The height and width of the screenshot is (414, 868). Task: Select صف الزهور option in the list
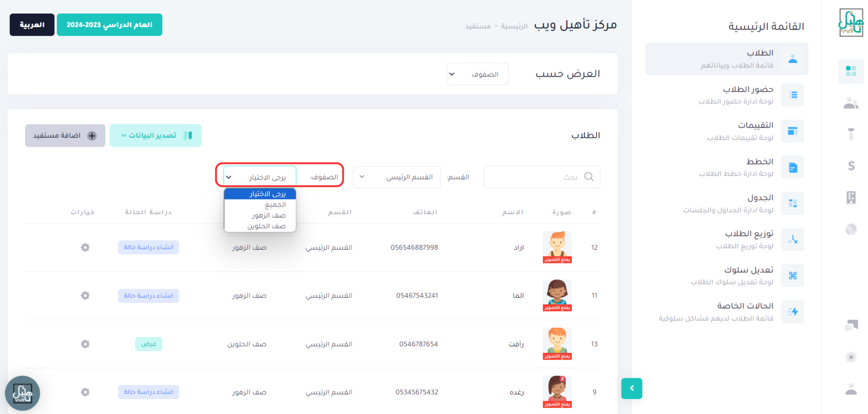click(260, 215)
